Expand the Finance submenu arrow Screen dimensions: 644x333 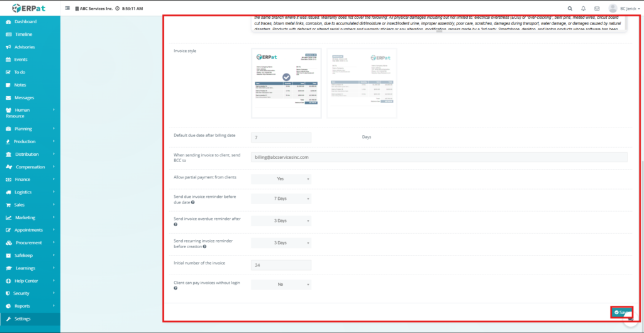[x=54, y=180]
